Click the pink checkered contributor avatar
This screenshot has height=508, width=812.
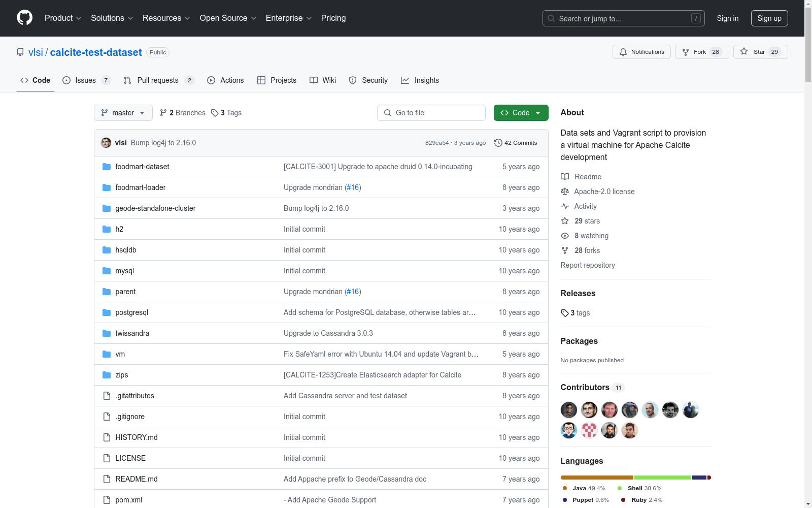point(589,430)
